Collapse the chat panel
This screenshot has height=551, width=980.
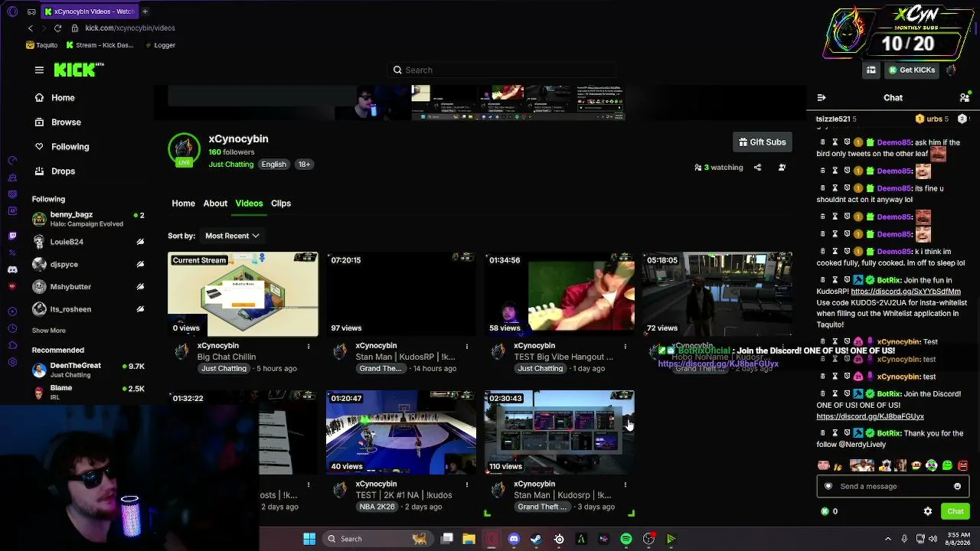821,98
